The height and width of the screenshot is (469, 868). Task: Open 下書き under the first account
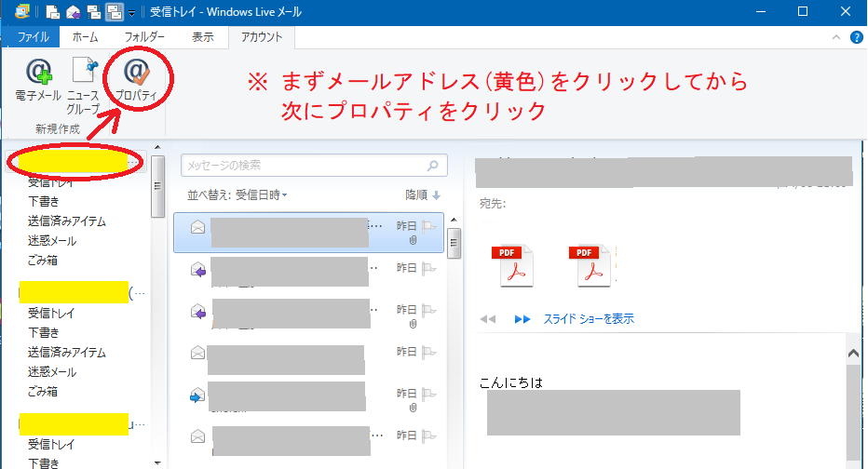(x=44, y=201)
